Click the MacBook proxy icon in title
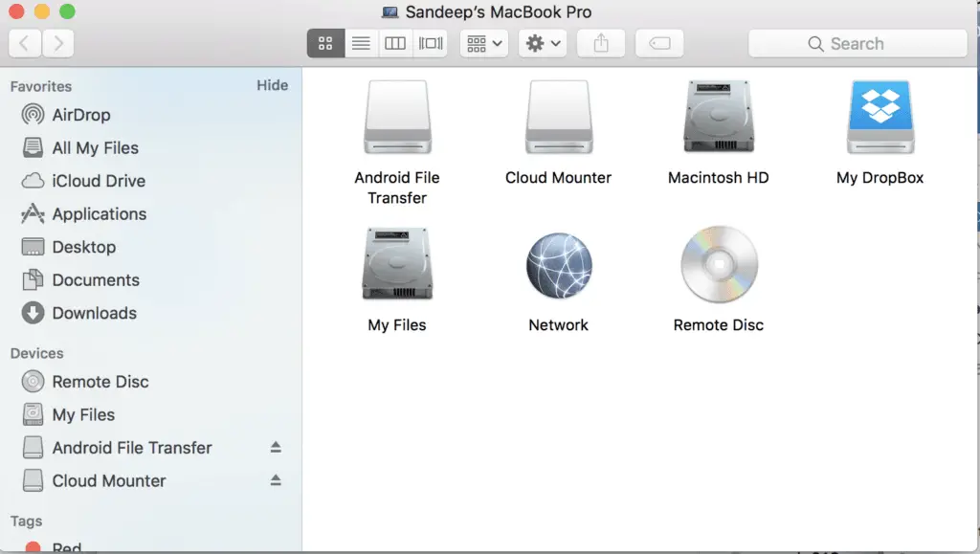 pos(390,11)
